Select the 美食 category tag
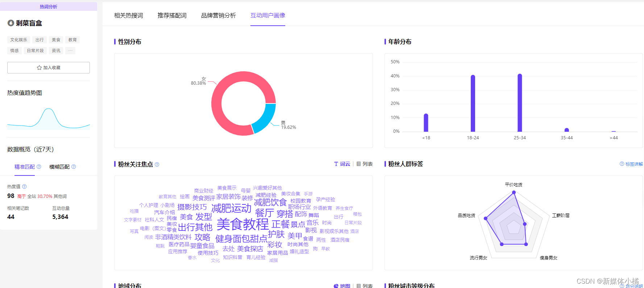 point(56,40)
